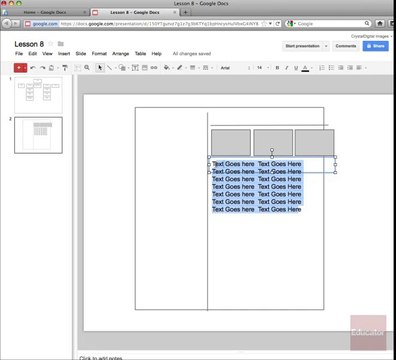Toggle italic formatting
The image size is (396, 360).
[x=286, y=68]
